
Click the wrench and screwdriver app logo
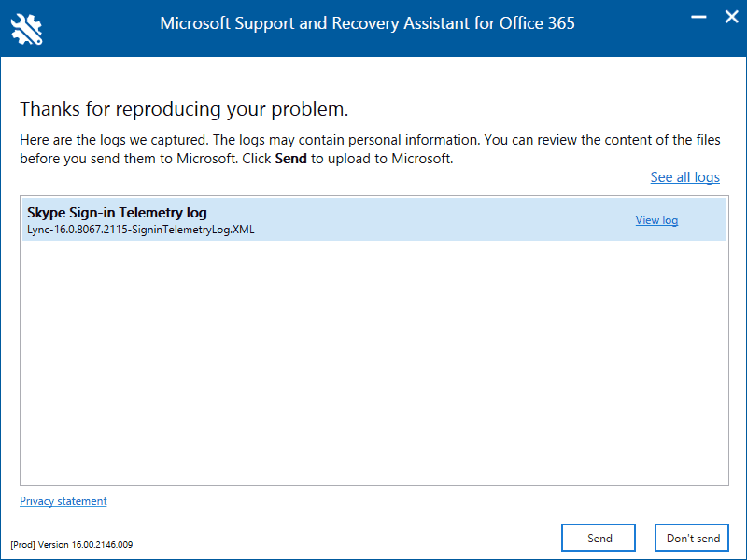pyautogui.click(x=27, y=28)
